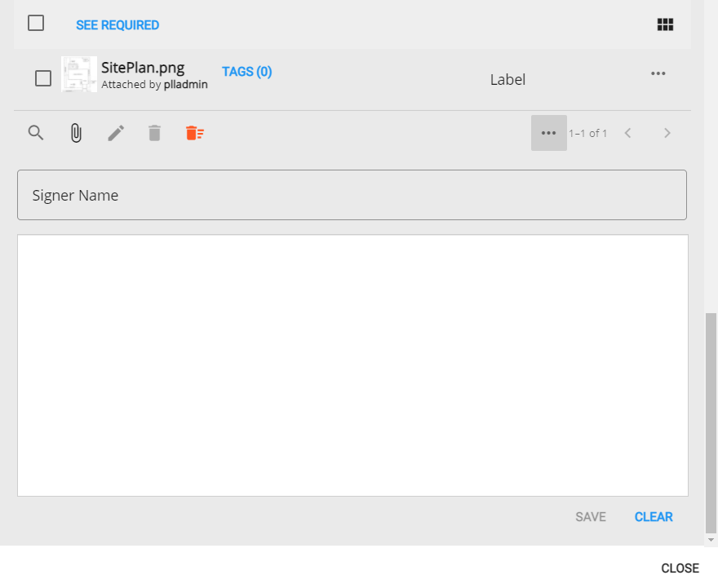This screenshot has width=718, height=588.
Task: Open the SitePlan.png thumbnail preview
Action: pos(79,74)
